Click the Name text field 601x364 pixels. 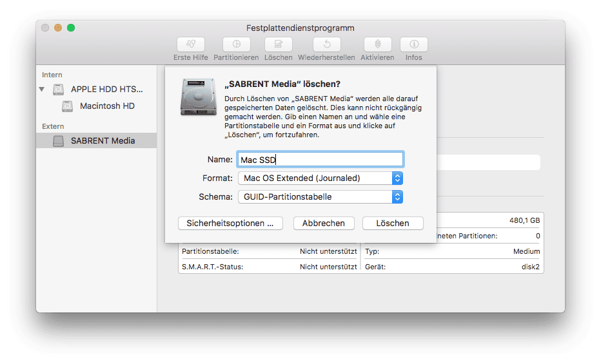(x=320, y=159)
